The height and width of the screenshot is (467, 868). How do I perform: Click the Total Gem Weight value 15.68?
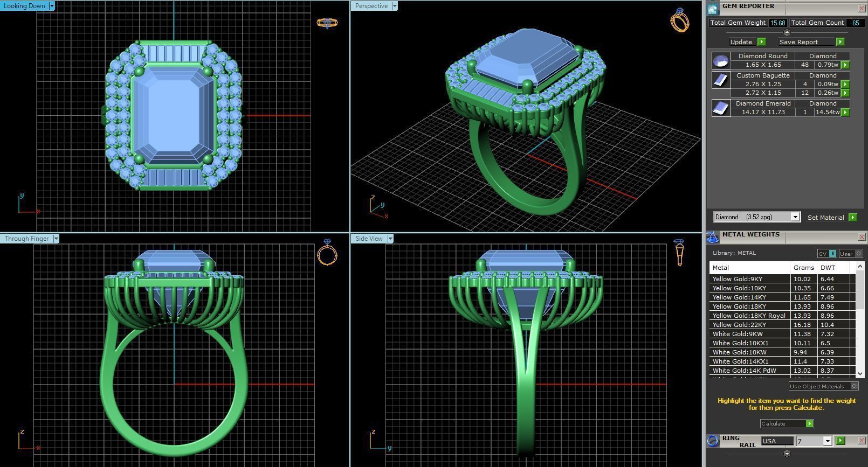(777, 23)
